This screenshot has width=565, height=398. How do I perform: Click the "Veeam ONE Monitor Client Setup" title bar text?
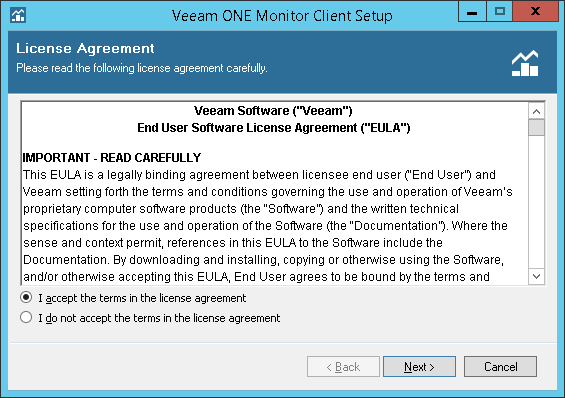282,16
